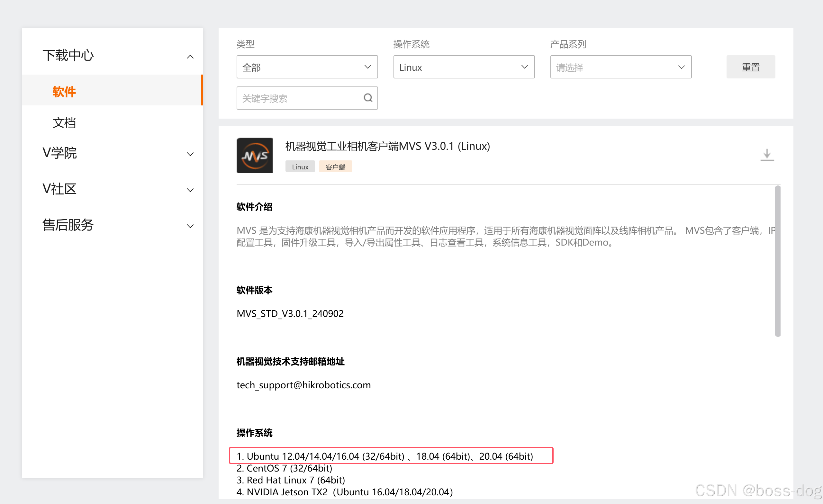Click the MVS_STD_V3.0.1_240902 version text
Viewport: 823px width, 504px height.
click(290, 314)
